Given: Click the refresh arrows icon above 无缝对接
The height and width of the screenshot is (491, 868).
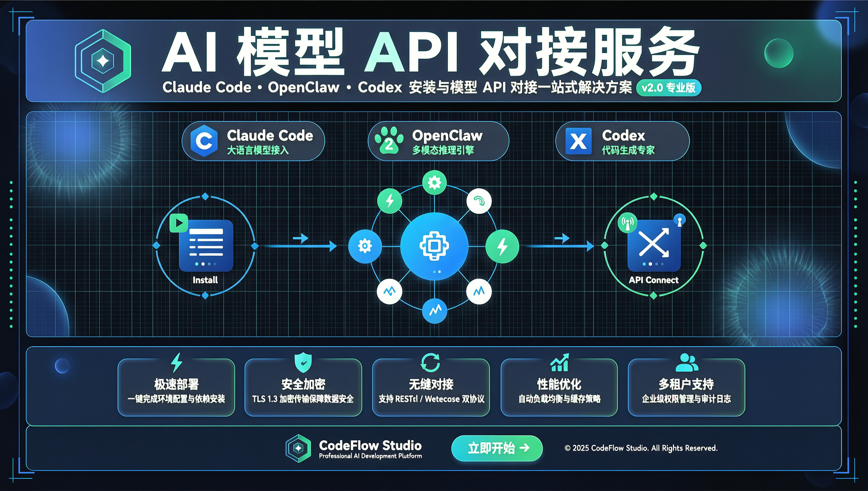Looking at the screenshot, I should [x=430, y=362].
